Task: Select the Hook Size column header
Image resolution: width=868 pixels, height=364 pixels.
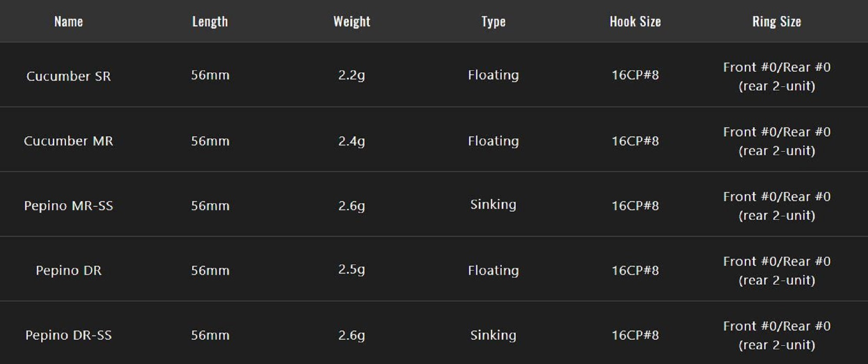Action: (x=635, y=22)
